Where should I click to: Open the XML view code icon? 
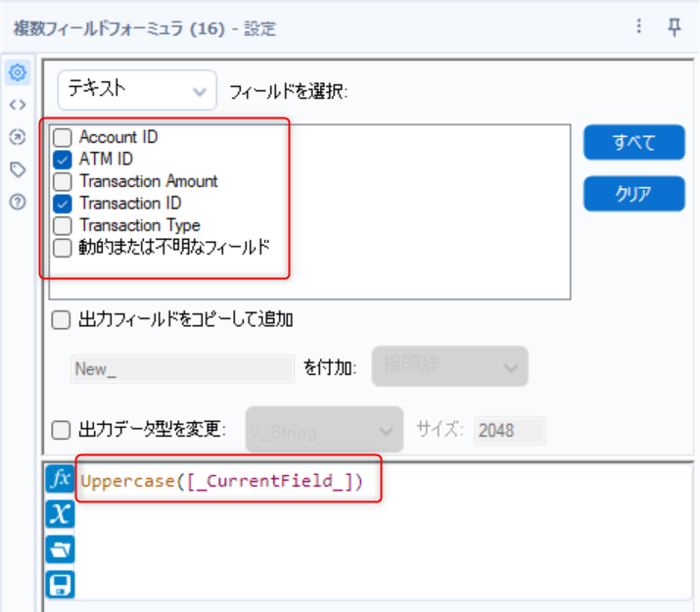18,105
